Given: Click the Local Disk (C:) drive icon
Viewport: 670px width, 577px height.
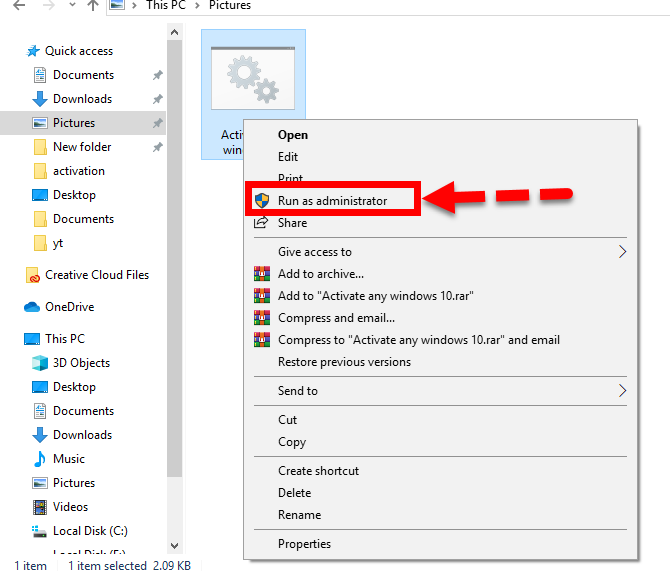Looking at the screenshot, I should point(40,531).
